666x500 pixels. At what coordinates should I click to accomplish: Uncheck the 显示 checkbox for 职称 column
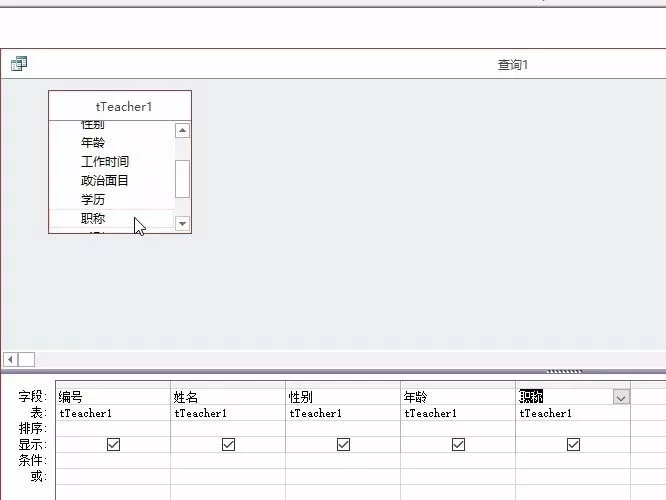[573, 444]
